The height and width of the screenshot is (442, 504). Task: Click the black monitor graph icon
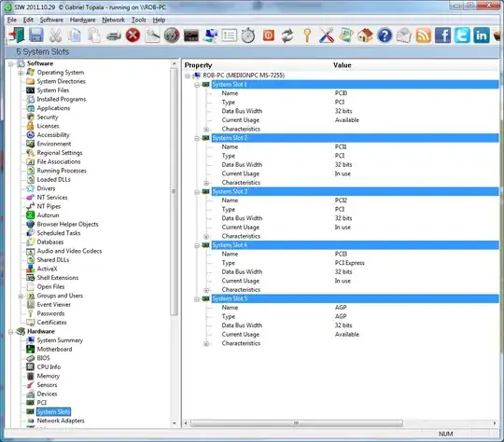click(191, 35)
